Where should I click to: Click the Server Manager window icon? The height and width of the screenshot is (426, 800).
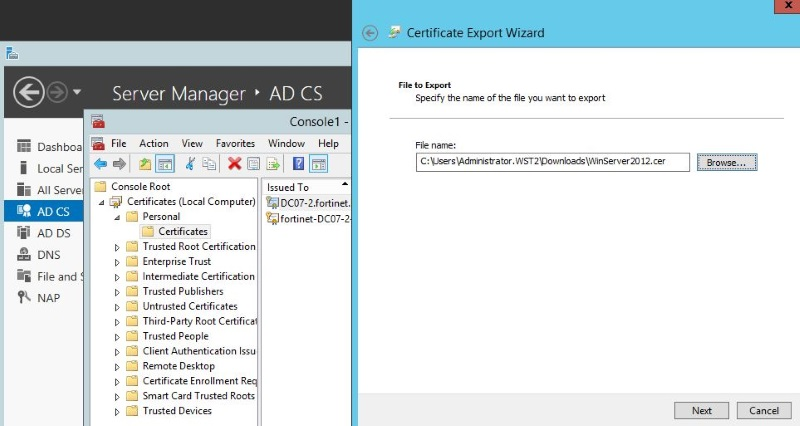click(x=12, y=53)
